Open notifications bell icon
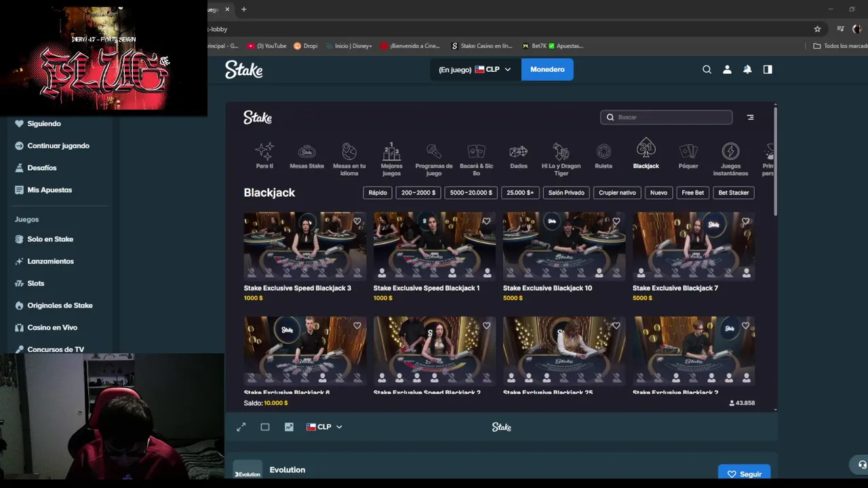Screen dimensions: 868x488 point(747,69)
